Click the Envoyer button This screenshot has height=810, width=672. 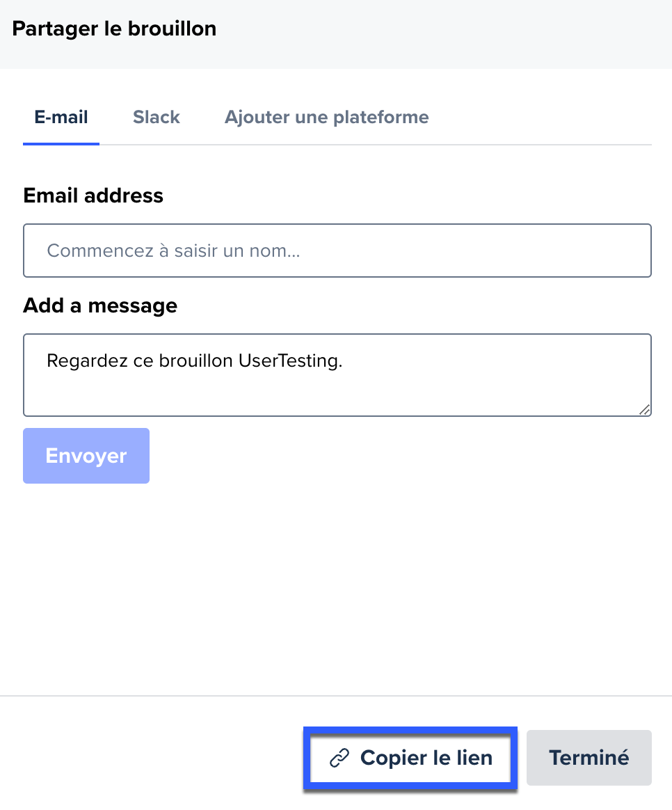point(86,456)
